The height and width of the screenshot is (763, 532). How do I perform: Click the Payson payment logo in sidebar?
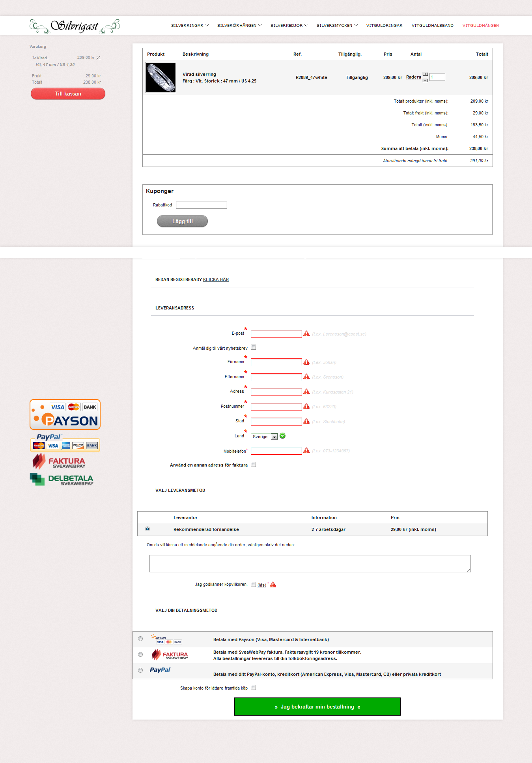tap(65, 414)
